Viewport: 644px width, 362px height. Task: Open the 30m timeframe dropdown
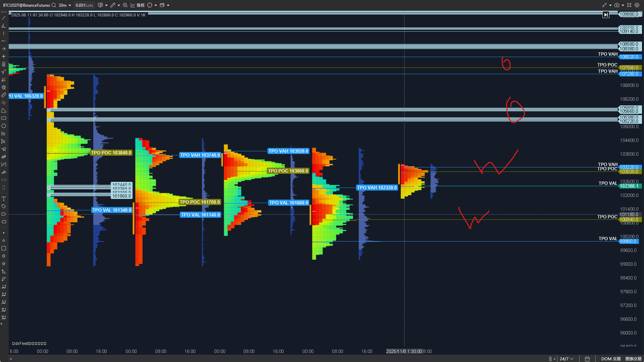(x=64, y=5)
